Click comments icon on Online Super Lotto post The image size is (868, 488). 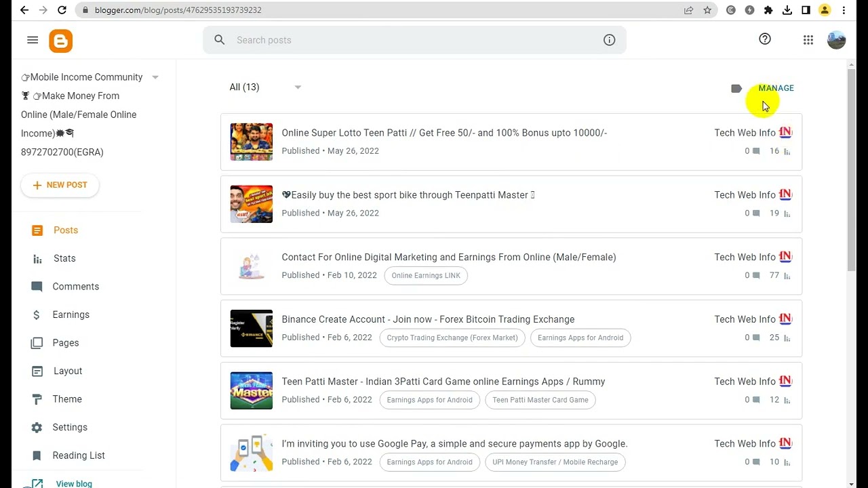(756, 151)
